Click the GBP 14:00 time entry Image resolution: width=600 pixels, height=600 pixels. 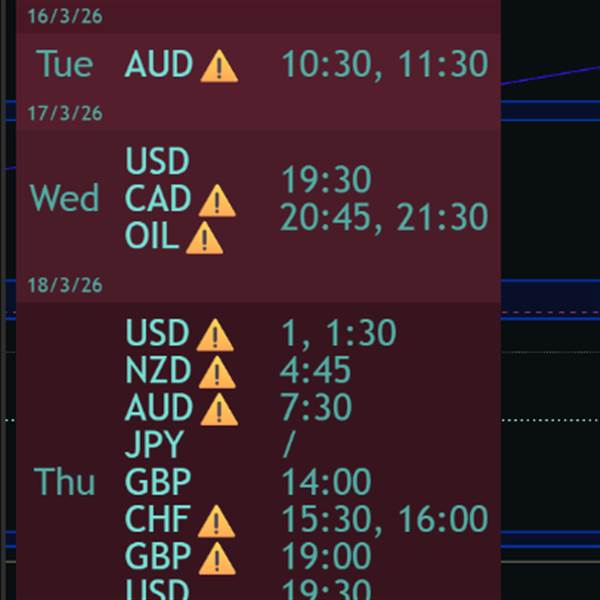pos(326,481)
